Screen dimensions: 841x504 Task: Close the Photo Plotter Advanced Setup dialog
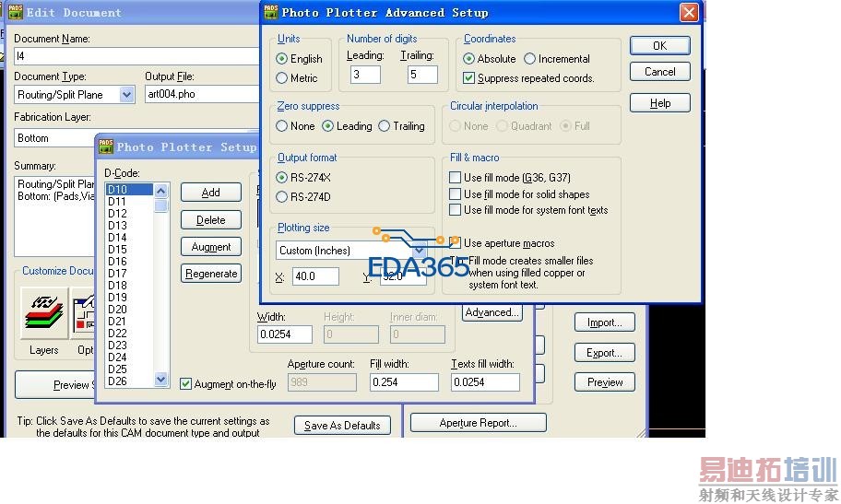(689, 12)
